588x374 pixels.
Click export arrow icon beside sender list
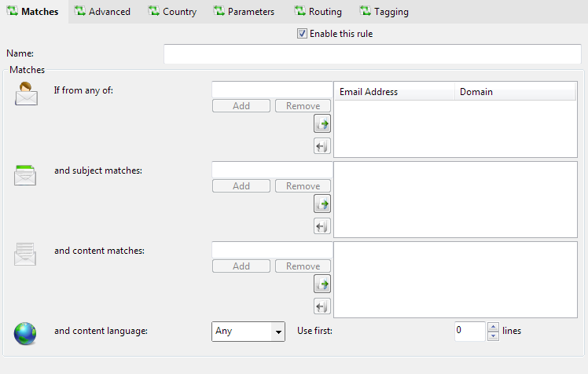(x=322, y=146)
